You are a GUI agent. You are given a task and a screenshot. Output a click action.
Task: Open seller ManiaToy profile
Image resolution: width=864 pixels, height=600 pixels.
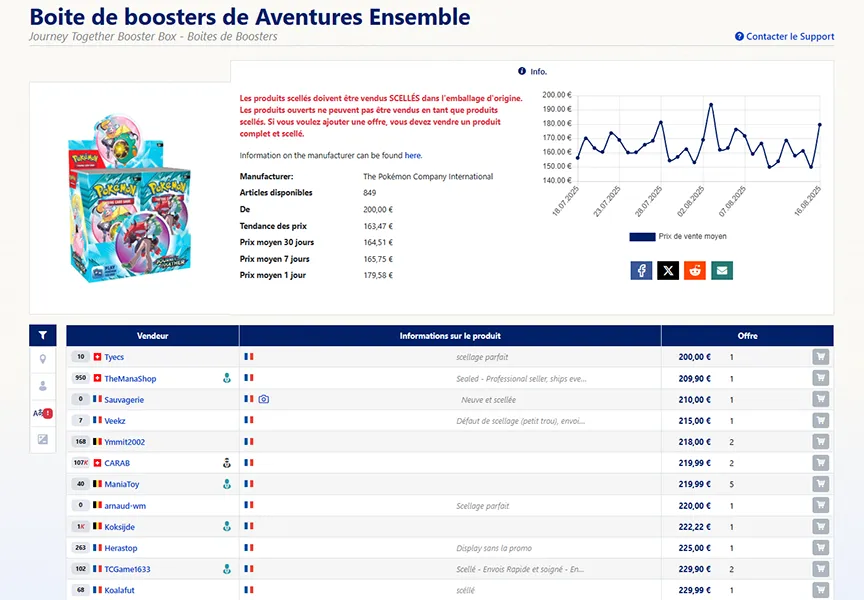pos(122,484)
